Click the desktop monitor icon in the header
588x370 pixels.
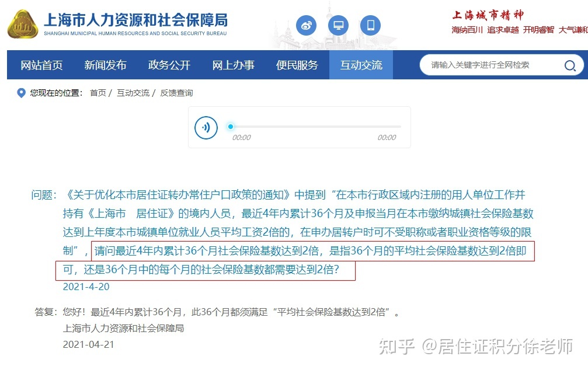(x=338, y=25)
